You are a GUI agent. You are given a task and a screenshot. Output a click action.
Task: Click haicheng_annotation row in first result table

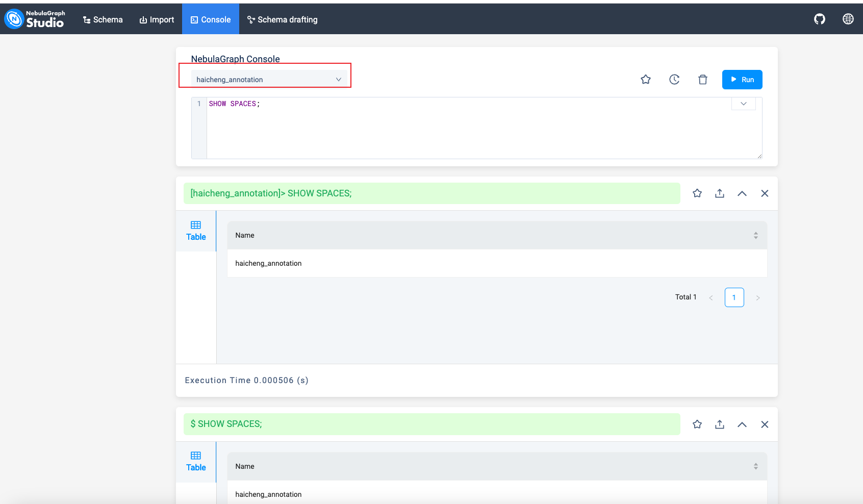497,263
